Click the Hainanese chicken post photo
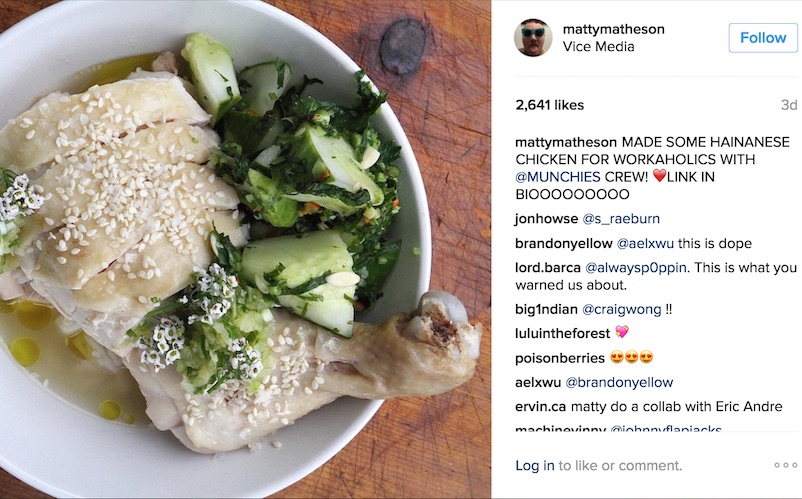The image size is (802, 499). pos(246,250)
